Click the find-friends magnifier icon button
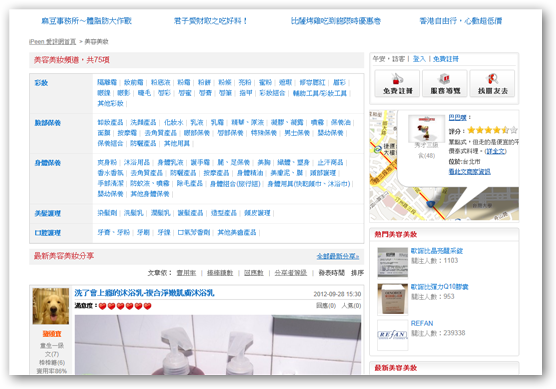 point(492,83)
